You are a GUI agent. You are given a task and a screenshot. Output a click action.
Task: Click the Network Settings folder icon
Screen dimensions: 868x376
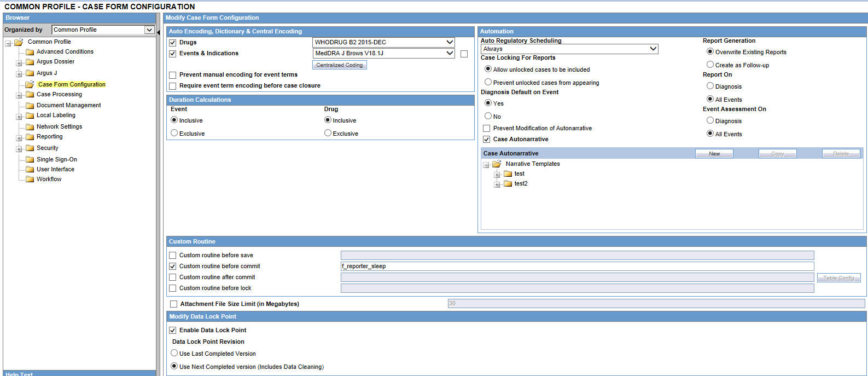pos(30,127)
